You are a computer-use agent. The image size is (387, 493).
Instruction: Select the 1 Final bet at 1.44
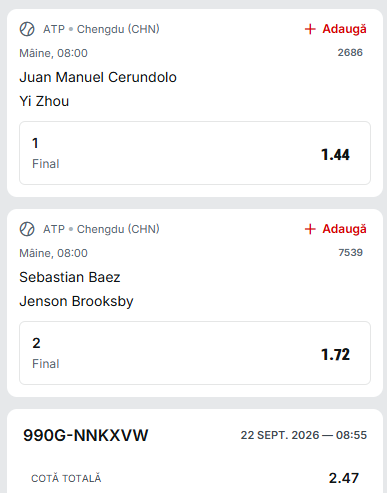(195, 153)
